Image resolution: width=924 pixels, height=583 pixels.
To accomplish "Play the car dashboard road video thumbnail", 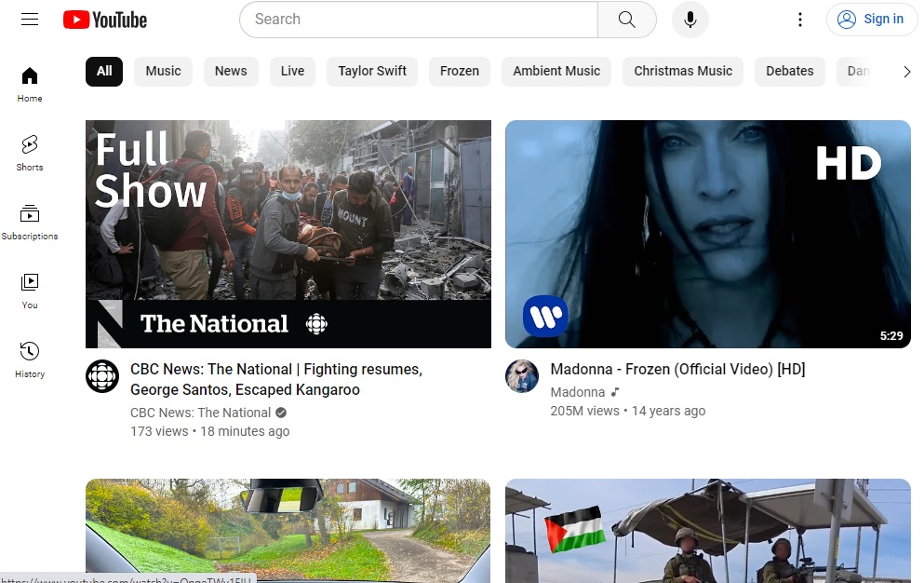I will pyautogui.click(x=288, y=531).
